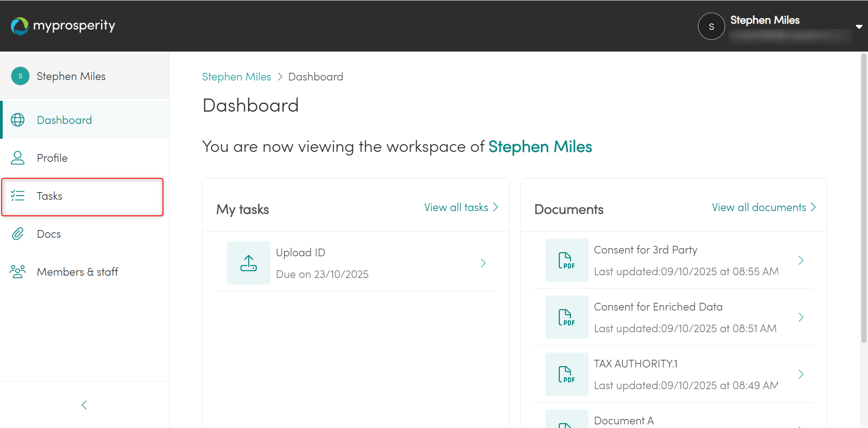Viewport: 868px width, 428px height.
Task: Click the Members & staff group icon
Action: pyautogui.click(x=18, y=272)
